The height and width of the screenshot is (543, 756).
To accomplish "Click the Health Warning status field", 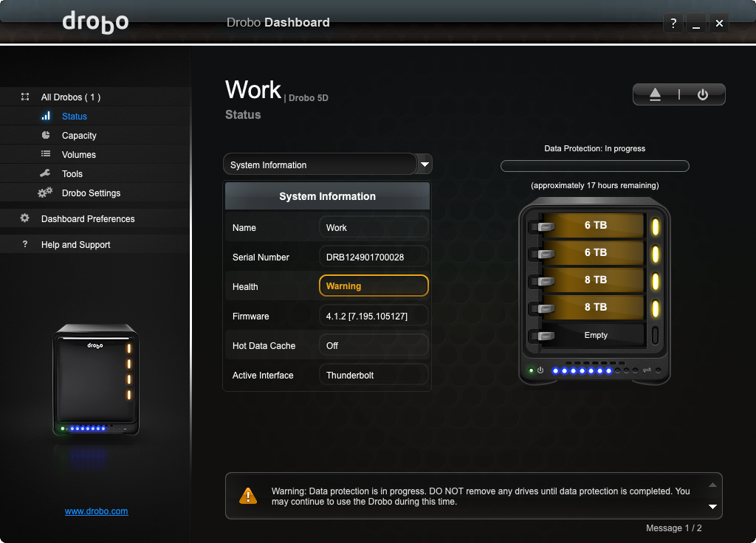I will [x=374, y=286].
